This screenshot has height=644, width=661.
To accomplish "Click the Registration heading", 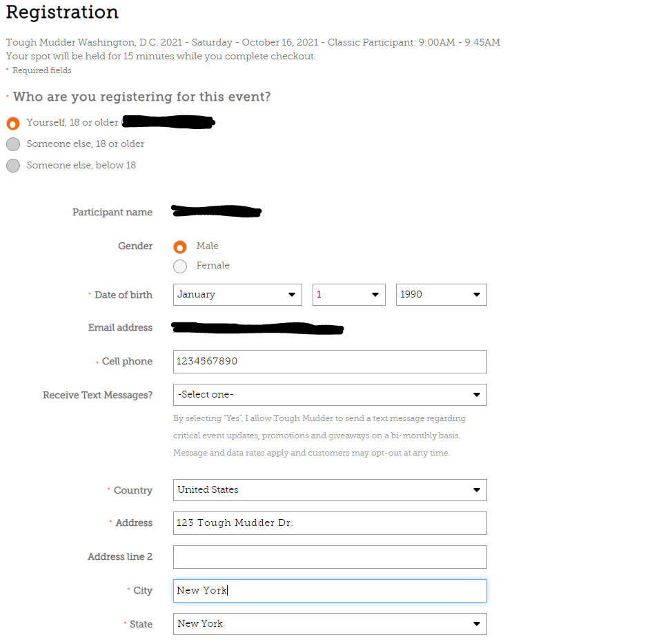I will 62,12.
